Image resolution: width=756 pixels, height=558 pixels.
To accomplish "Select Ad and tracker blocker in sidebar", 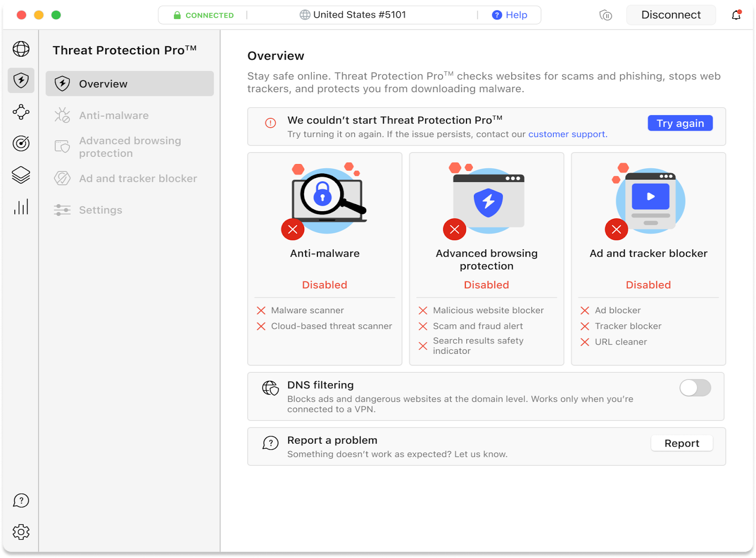I will [x=138, y=178].
